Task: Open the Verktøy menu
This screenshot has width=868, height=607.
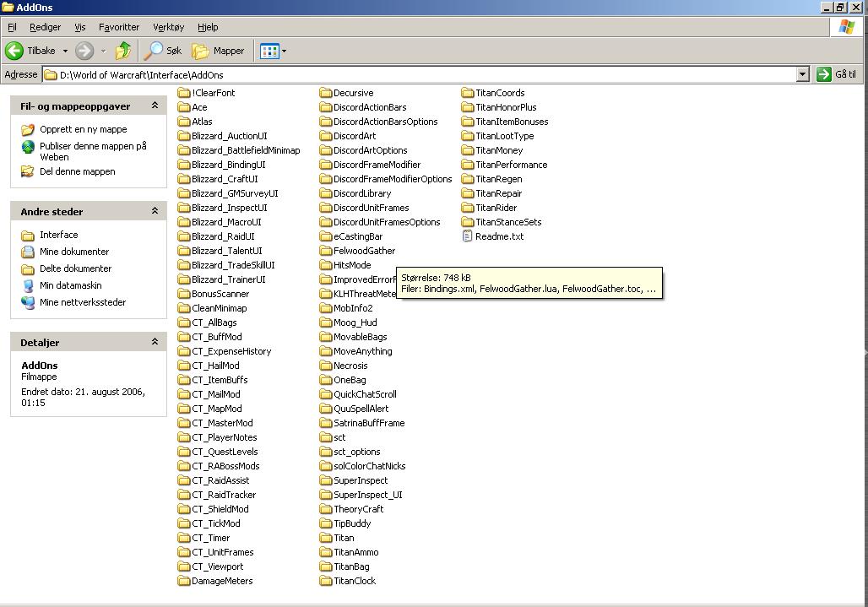Action: (x=168, y=27)
